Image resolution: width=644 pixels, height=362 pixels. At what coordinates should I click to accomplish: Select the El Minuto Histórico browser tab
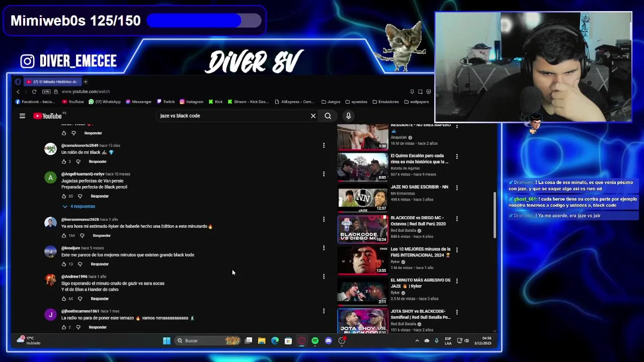[52, 81]
